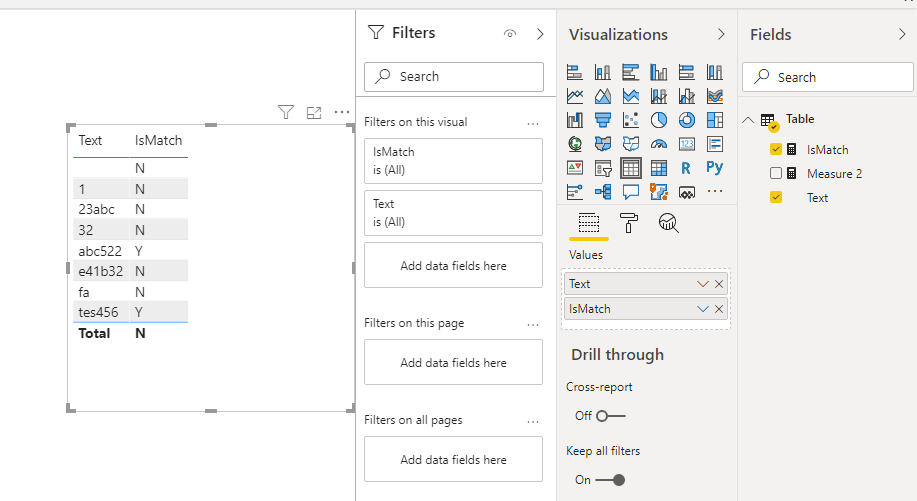Remove Text from Values well
The height and width of the screenshot is (501, 917).
pyautogui.click(x=719, y=284)
